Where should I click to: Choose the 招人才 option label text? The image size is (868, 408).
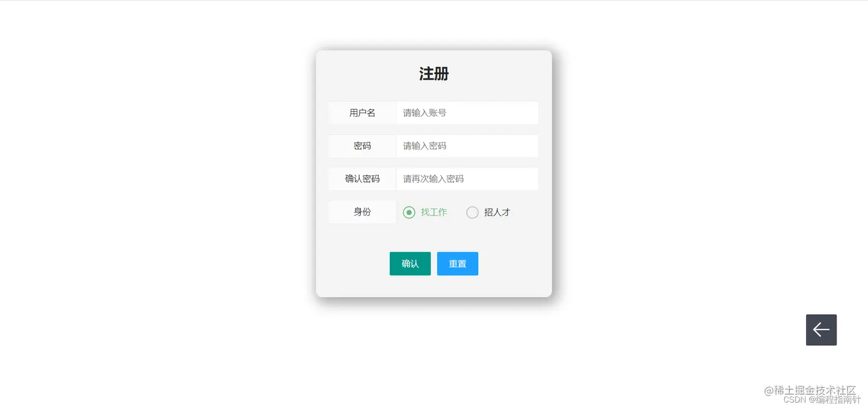497,212
